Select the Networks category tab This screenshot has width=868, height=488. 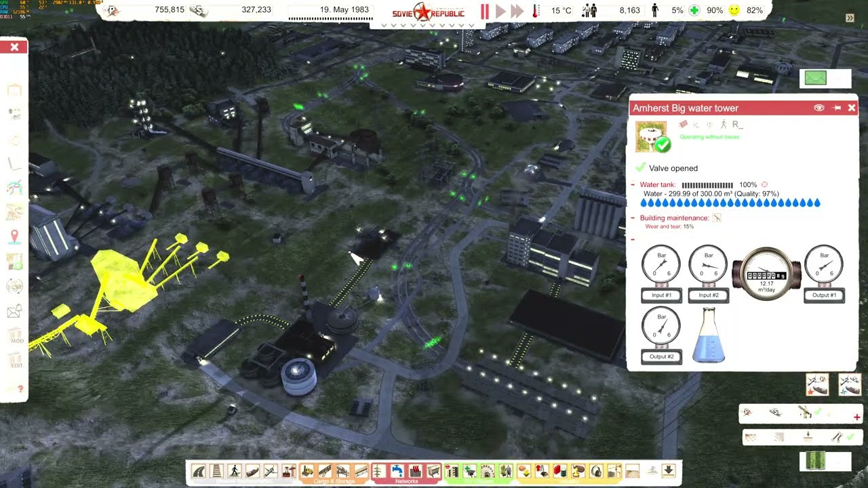coord(406,481)
